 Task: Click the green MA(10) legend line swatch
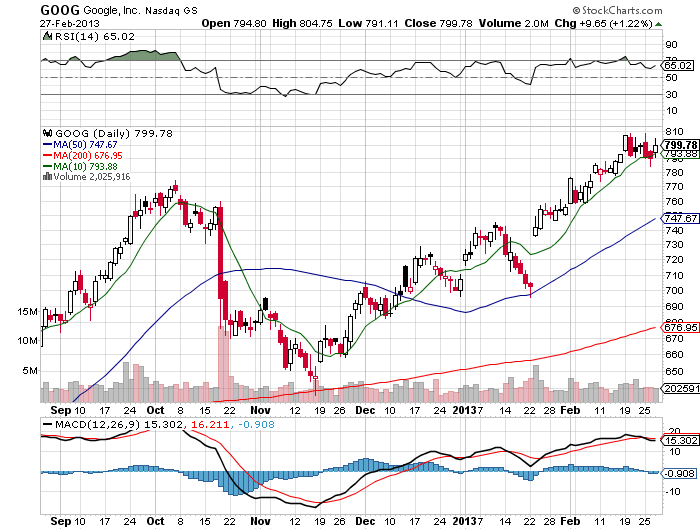(47, 167)
